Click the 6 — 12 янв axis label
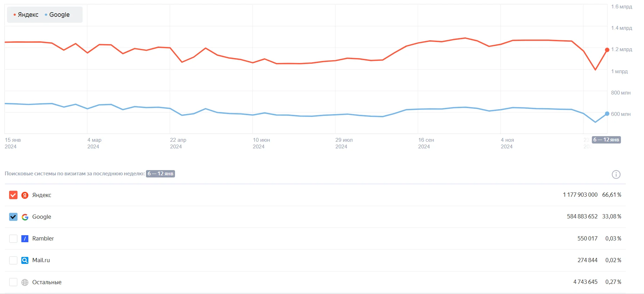 coord(606,140)
